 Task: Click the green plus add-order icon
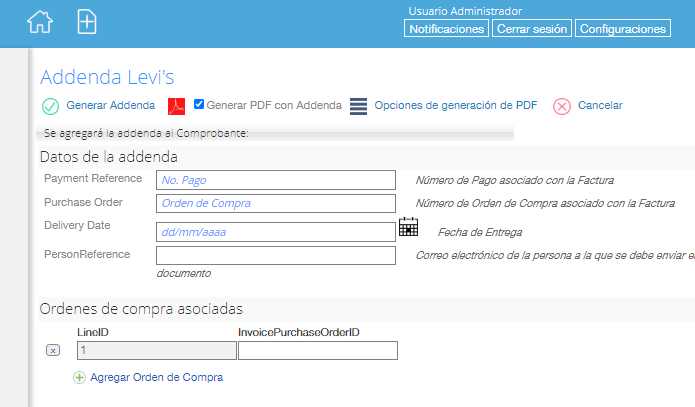(79, 377)
